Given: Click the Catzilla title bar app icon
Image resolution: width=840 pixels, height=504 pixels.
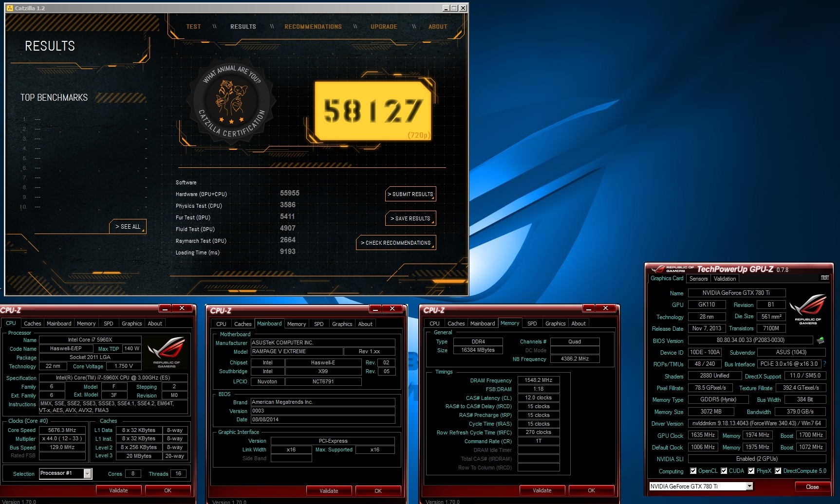Looking at the screenshot, I should [x=10, y=8].
